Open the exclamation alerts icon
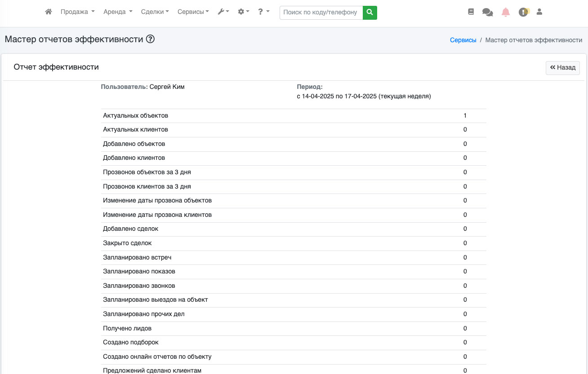Screen dimensions: 588x374 523,12
